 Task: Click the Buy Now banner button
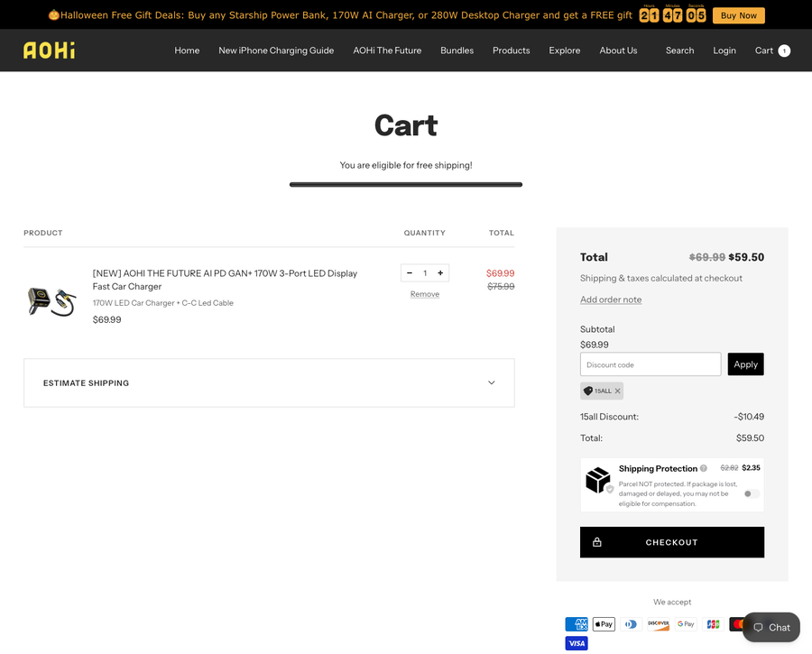(x=738, y=15)
